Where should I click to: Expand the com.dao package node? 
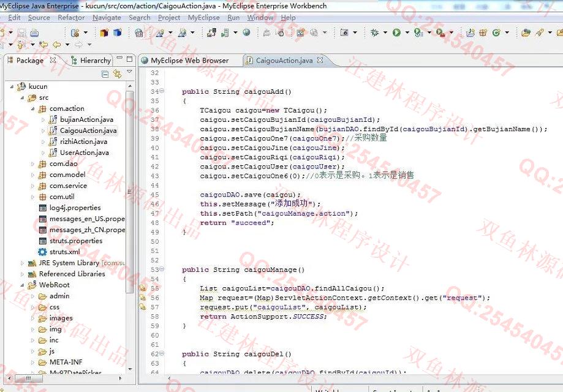coord(32,164)
